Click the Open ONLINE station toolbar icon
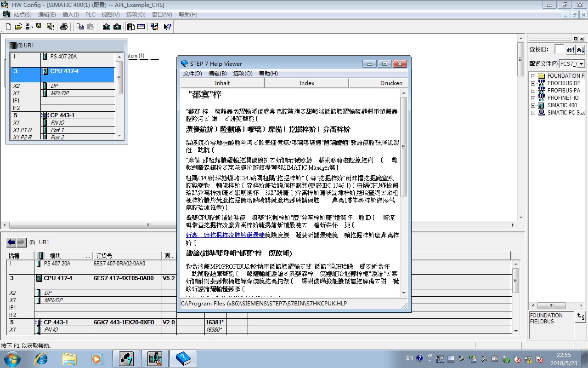 (29, 27)
